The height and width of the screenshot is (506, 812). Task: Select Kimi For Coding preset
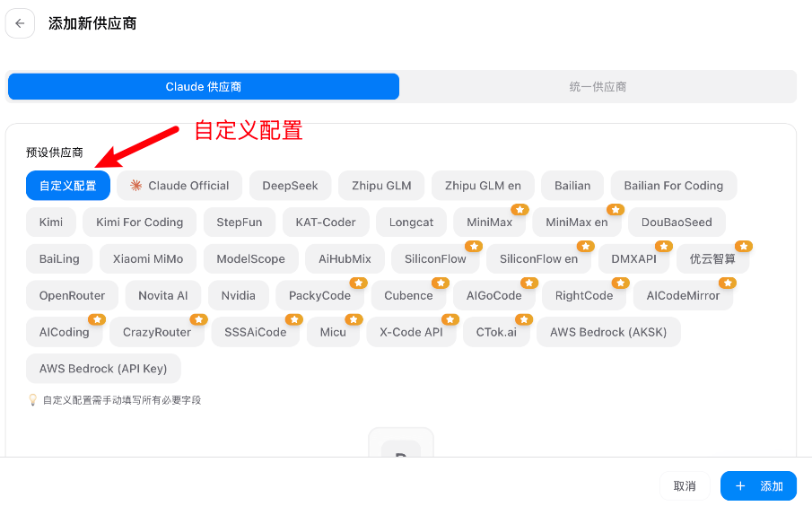tap(139, 222)
